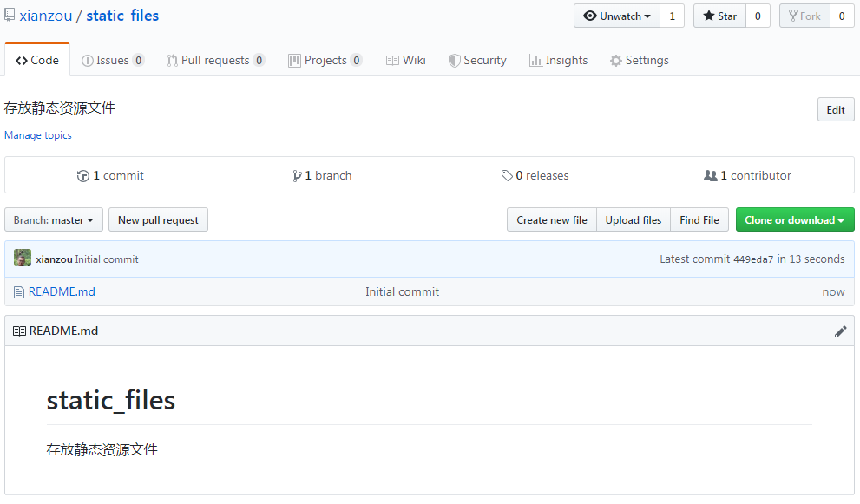This screenshot has height=504, width=860.
Task: Click the Projects board icon
Action: point(294,61)
